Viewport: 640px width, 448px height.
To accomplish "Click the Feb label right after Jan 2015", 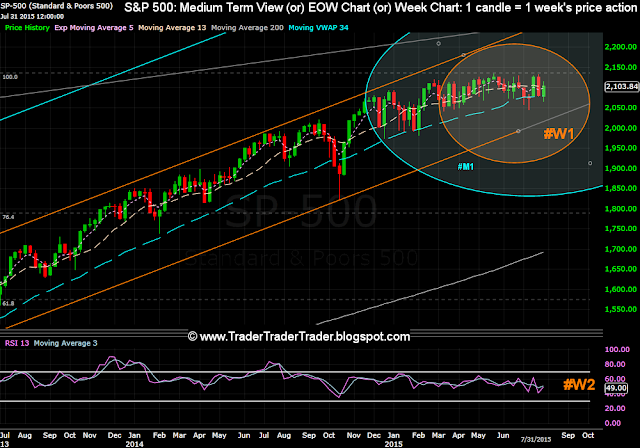I will tap(418, 436).
